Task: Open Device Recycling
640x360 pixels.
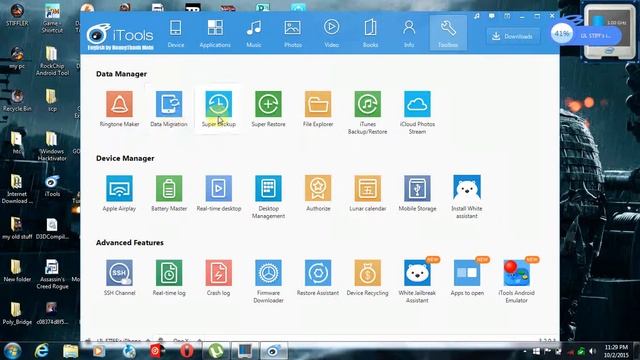Action: (367, 273)
